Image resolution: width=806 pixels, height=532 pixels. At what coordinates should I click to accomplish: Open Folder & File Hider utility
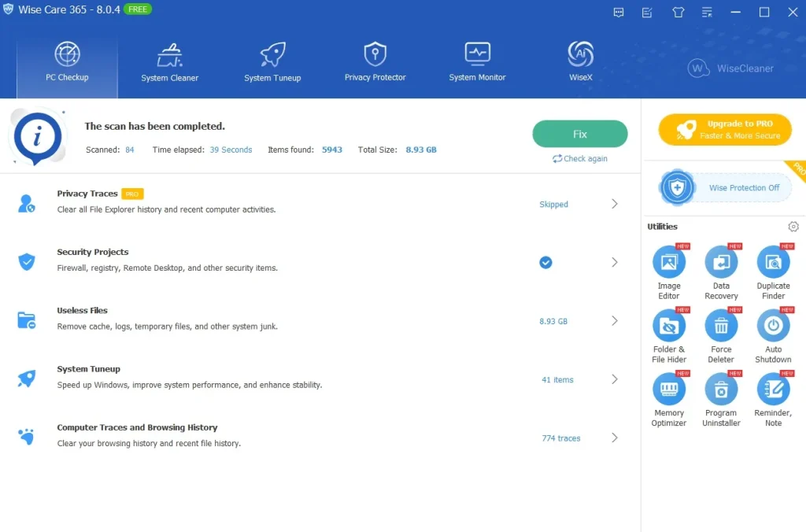tap(669, 336)
